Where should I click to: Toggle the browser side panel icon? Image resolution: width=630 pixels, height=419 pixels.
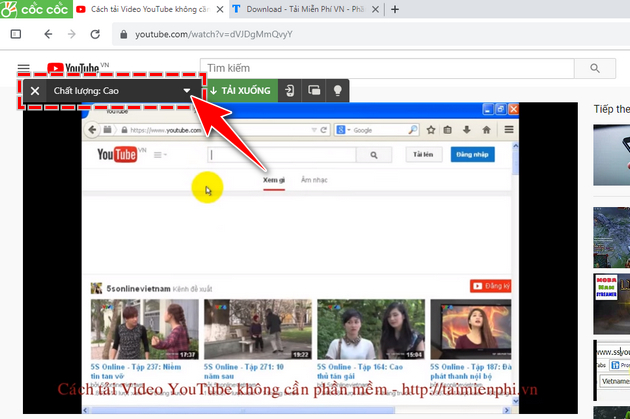16,34
